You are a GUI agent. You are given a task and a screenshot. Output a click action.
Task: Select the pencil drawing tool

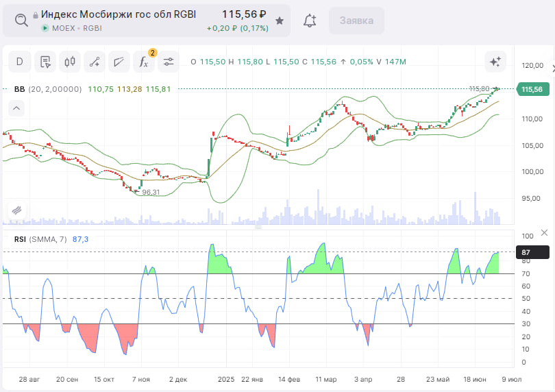click(119, 62)
